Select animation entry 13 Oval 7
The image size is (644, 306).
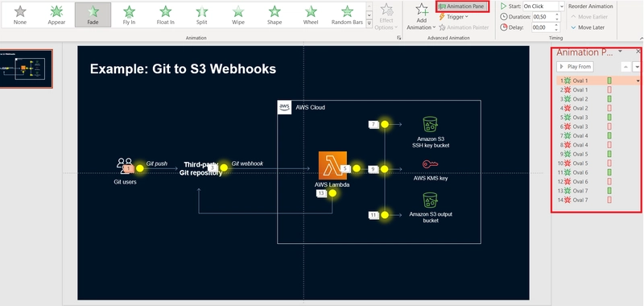(598, 191)
